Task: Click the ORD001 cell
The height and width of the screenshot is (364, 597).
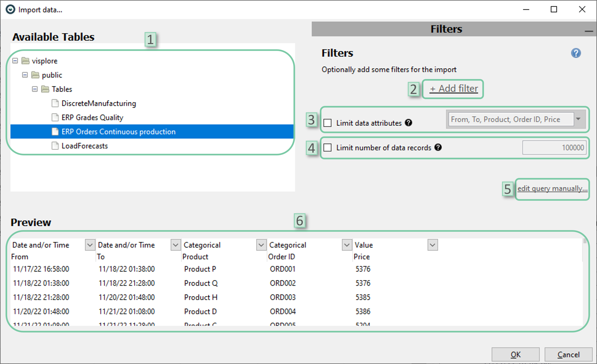Action: pyautogui.click(x=283, y=269)
